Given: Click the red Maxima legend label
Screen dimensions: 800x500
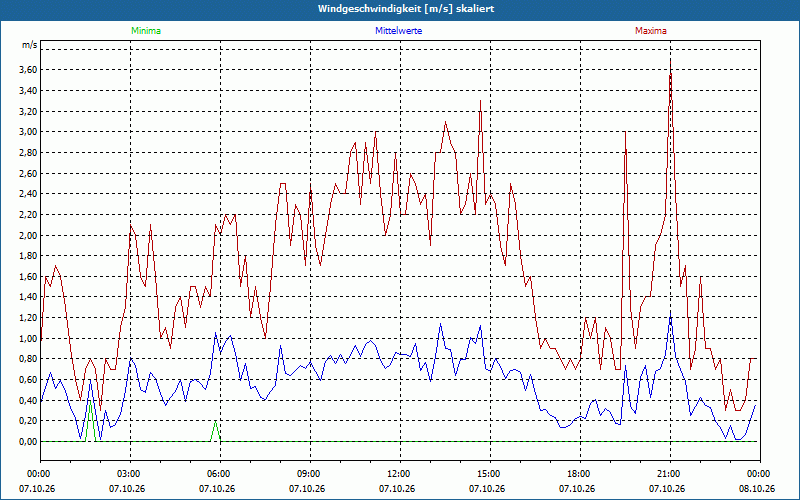Looking at the screenshot, I should pos(651,31).
